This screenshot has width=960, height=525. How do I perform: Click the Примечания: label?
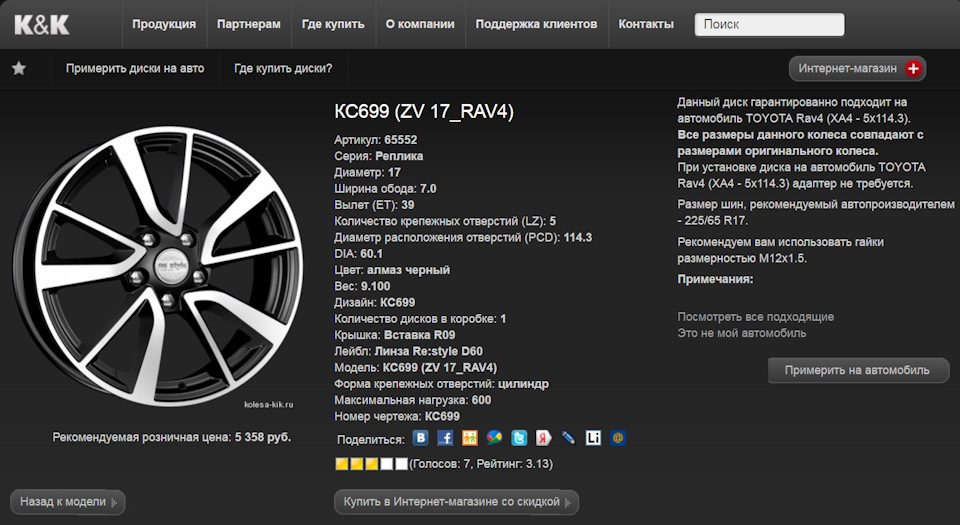click(715, 279)
